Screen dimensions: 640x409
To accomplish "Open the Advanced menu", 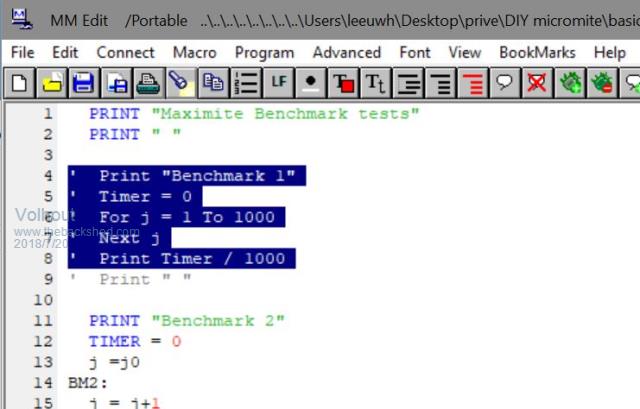I will click(346, 52).
